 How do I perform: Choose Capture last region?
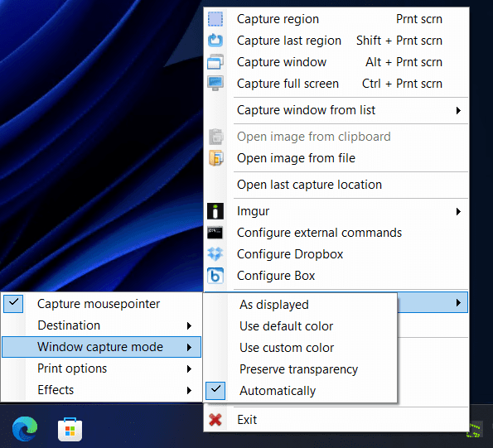click(x=336, y=41)
